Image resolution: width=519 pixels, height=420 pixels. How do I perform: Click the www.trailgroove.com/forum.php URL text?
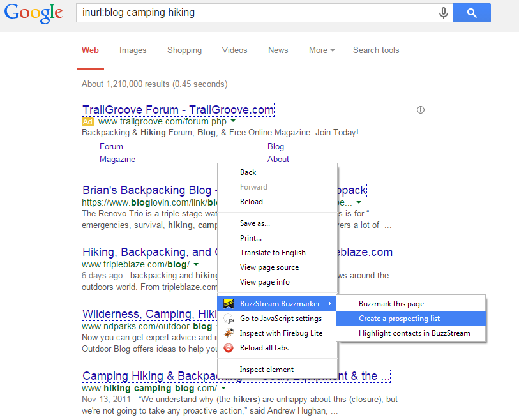click(163, 122)
